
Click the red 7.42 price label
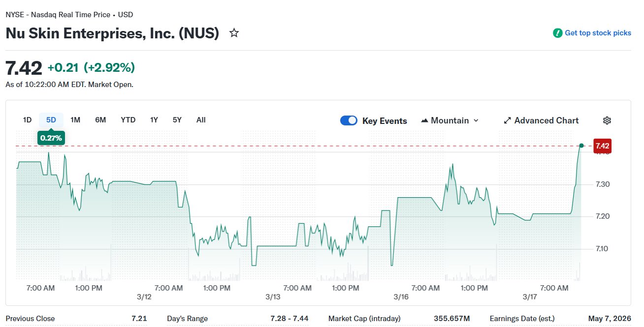602,146
